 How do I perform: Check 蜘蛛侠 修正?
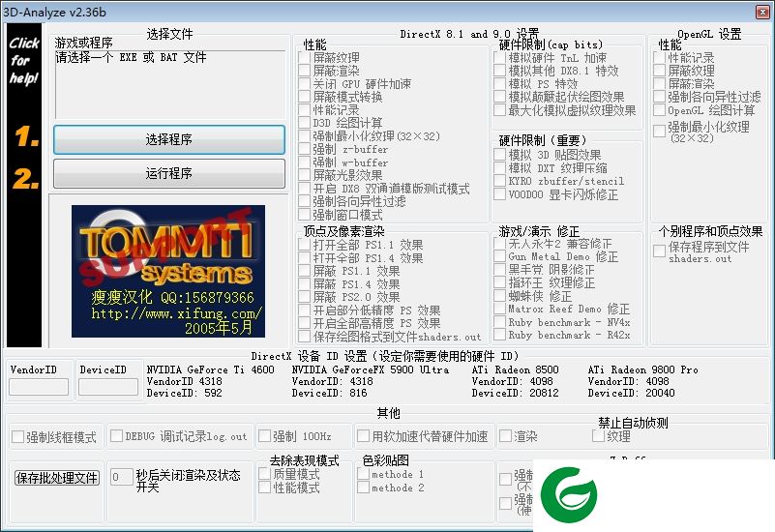coord(499,296)
